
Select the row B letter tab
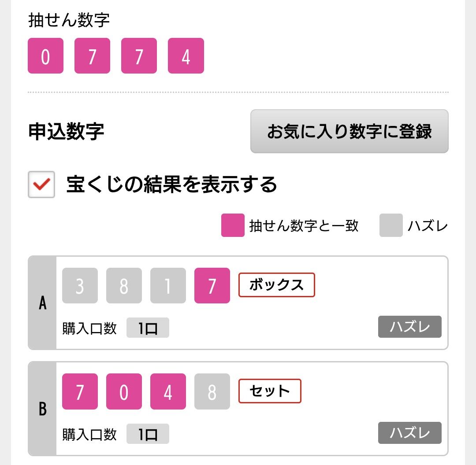[42, 409]
